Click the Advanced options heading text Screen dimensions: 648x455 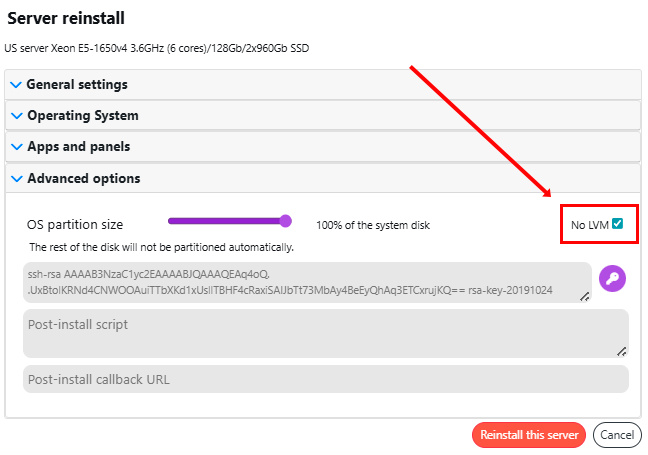(84, 179)
